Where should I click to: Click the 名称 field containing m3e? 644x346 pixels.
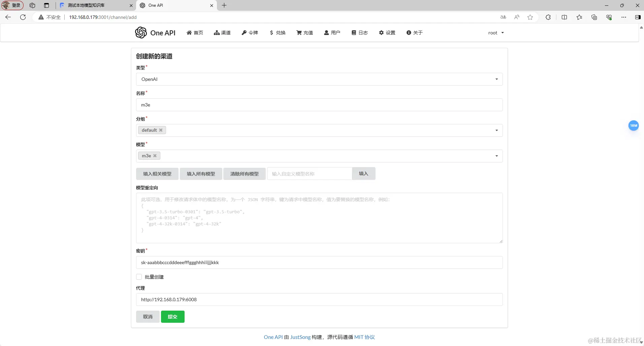tap(319, 105)
